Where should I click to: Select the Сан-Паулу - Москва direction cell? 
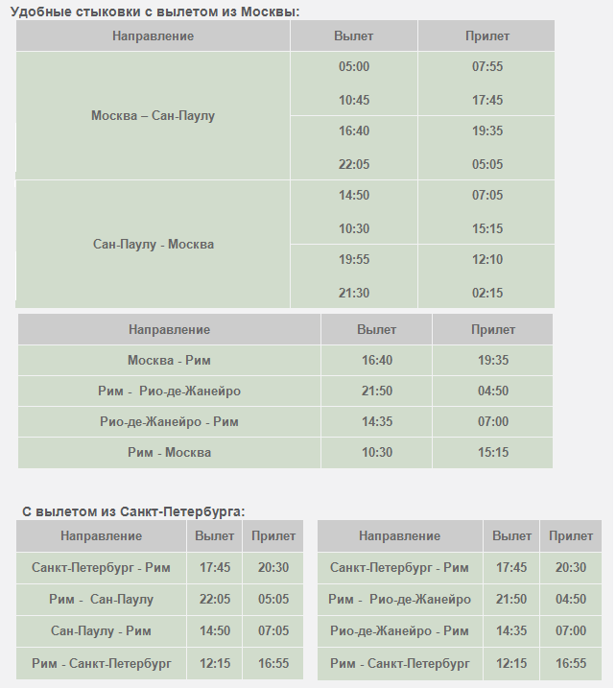point(153,245)
